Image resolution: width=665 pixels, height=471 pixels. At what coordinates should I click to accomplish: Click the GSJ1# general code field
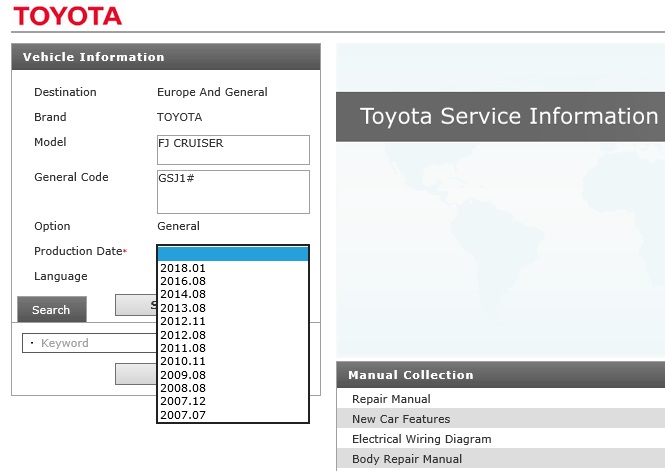tap(233, 192)
